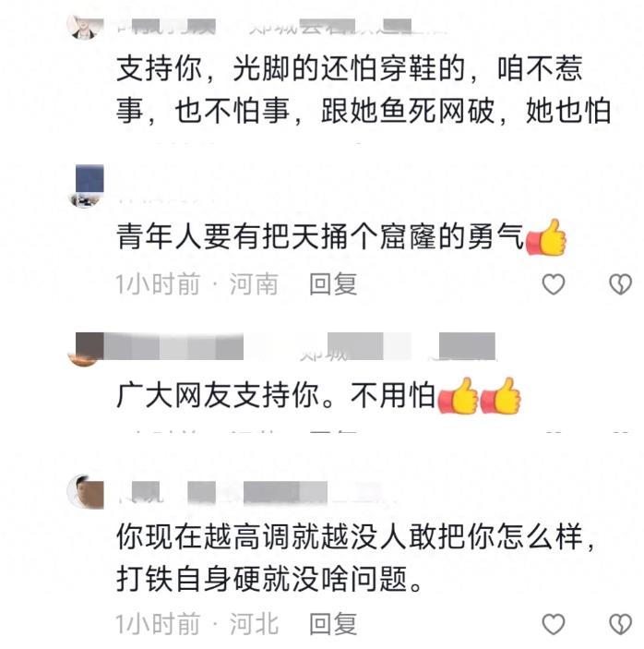
Task: Open avatar of 支持你 光脚的 commenter
Action: click(x=85, y=28)
